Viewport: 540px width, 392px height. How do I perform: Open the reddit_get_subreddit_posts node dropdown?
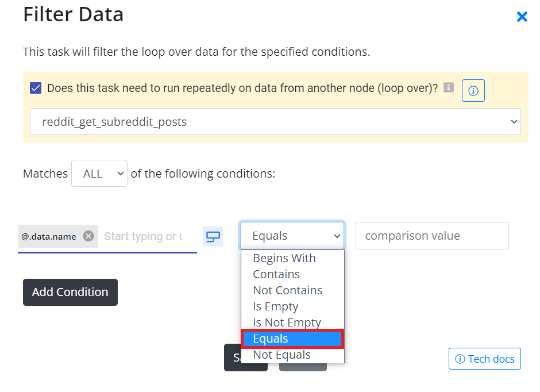(x=275, y=122)
